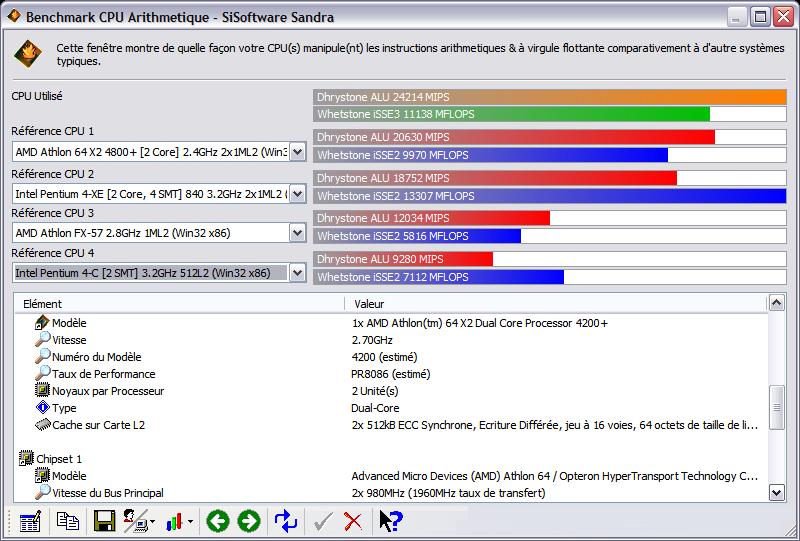Click the flame benchmark icon beside description
Image resolution: width=800 pixels, height=541 pixels.
click(x=28, y=54)
